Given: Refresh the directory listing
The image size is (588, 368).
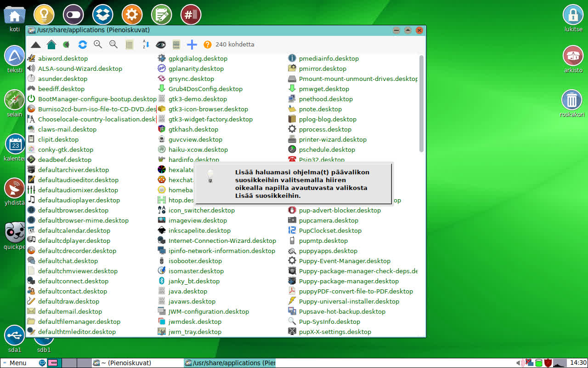Looking at the screenshot, I should click(83, 45).
